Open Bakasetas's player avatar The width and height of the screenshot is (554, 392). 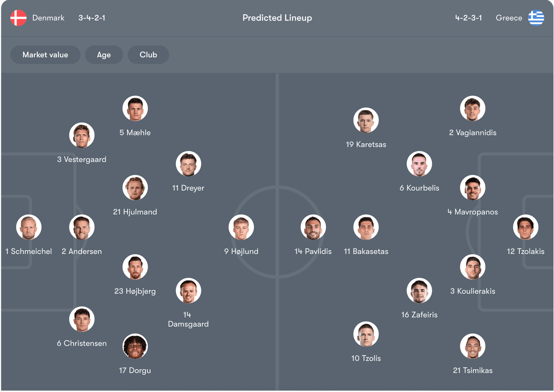(366, 227)
